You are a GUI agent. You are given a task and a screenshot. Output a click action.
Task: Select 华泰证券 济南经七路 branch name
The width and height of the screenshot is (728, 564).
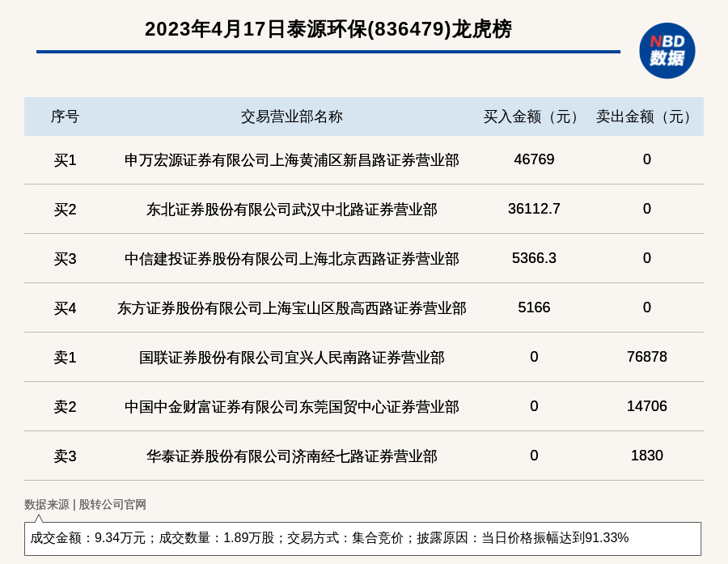(x=291, y=456)
